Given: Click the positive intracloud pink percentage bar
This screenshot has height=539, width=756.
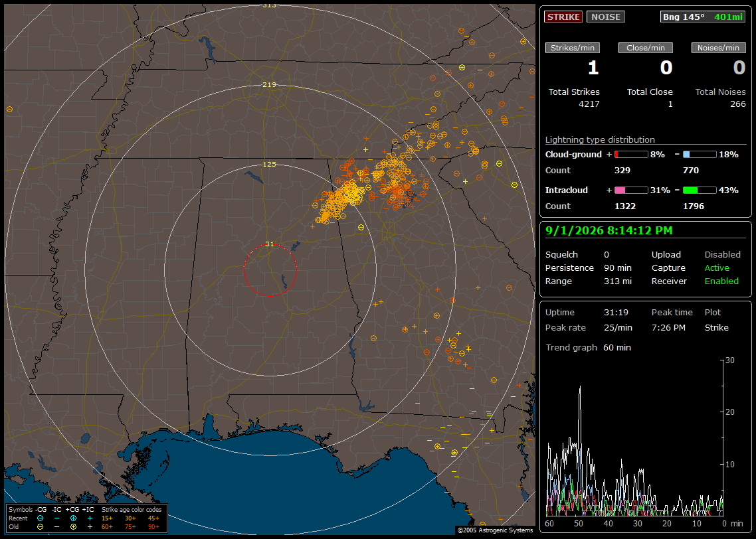Looking at the screenshot, I should tap(631, 191).
